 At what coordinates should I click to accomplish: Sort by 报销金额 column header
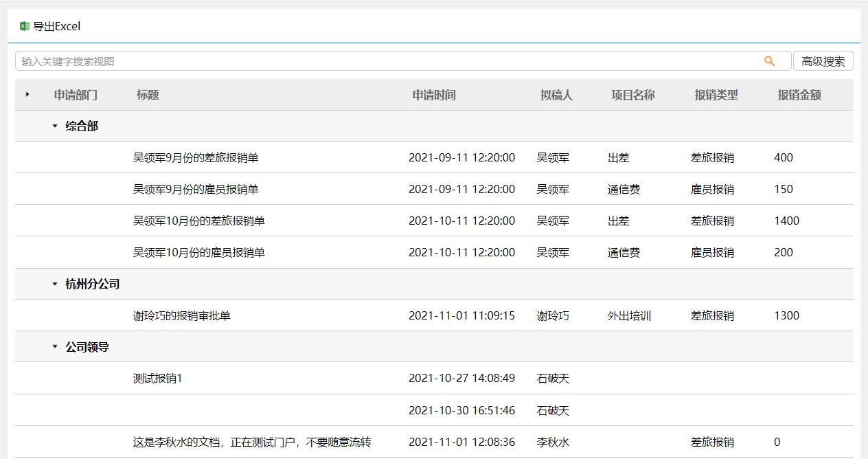(799, 95)
